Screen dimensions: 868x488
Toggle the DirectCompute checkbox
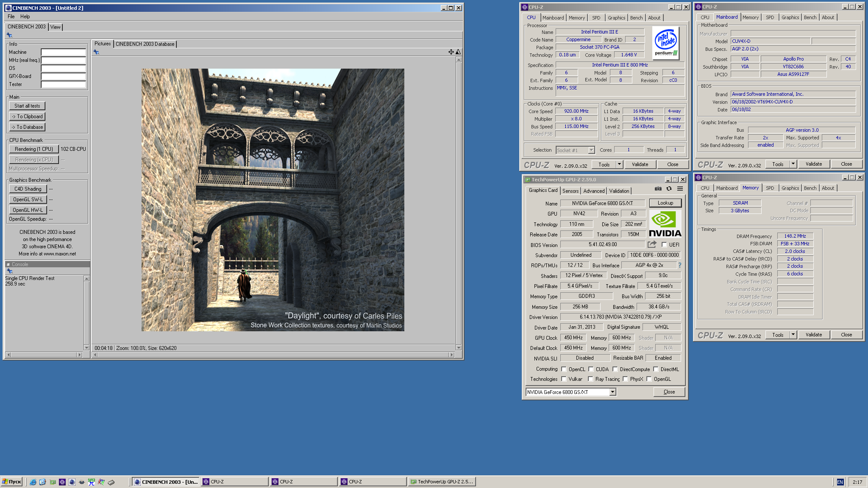[615, 369]
